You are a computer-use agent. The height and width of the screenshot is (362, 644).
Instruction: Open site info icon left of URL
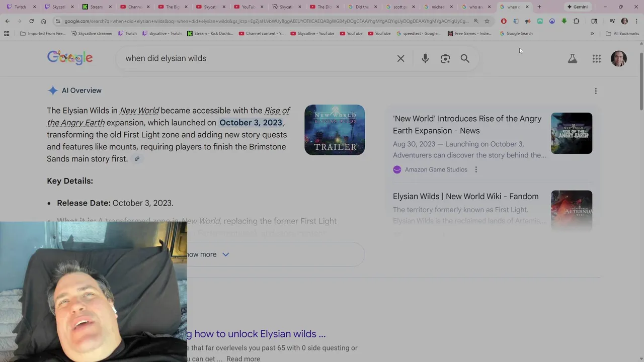[58, 21]
